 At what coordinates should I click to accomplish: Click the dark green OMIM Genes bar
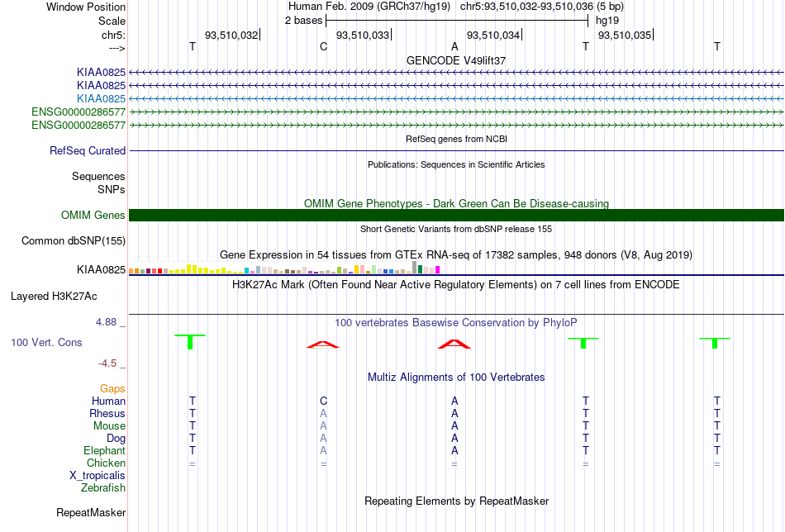(456, 216)
